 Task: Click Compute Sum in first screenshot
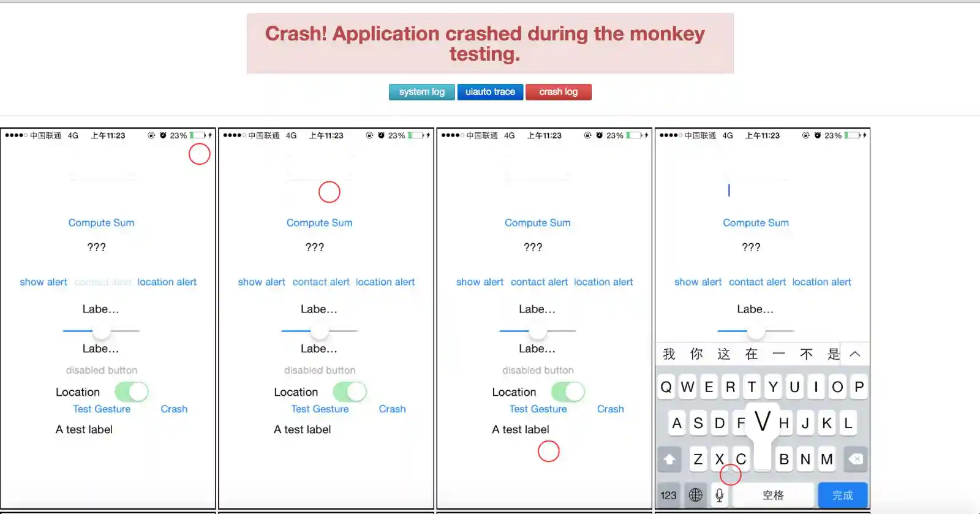[x=101, y=223]
